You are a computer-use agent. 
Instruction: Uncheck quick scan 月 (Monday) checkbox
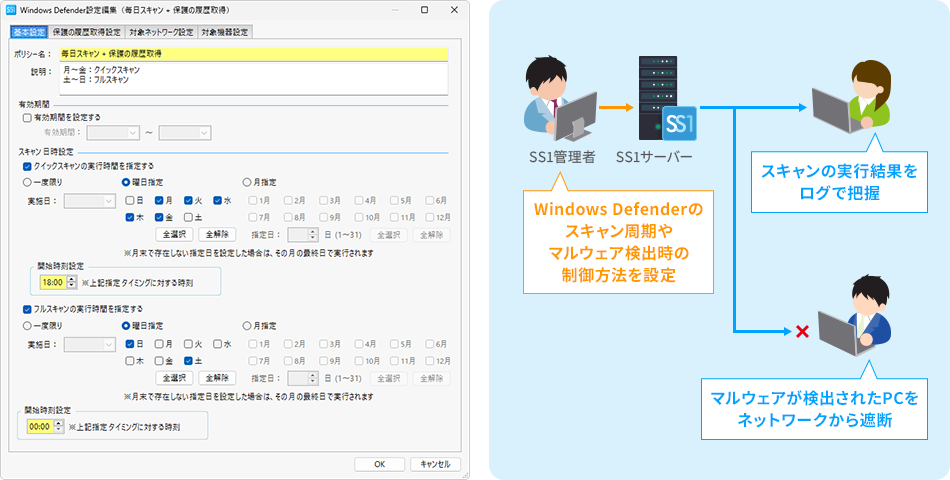[x=159, y=201]
